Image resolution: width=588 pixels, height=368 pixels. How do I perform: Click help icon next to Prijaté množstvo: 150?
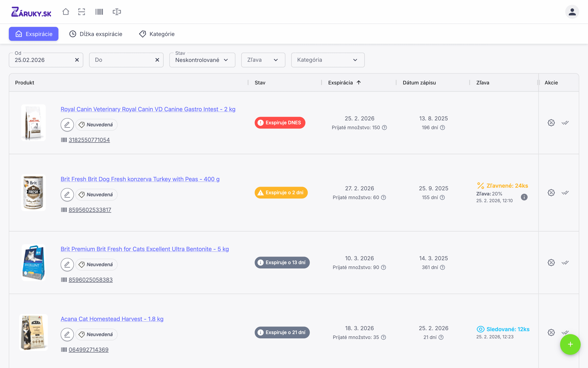tap(384, 128)
